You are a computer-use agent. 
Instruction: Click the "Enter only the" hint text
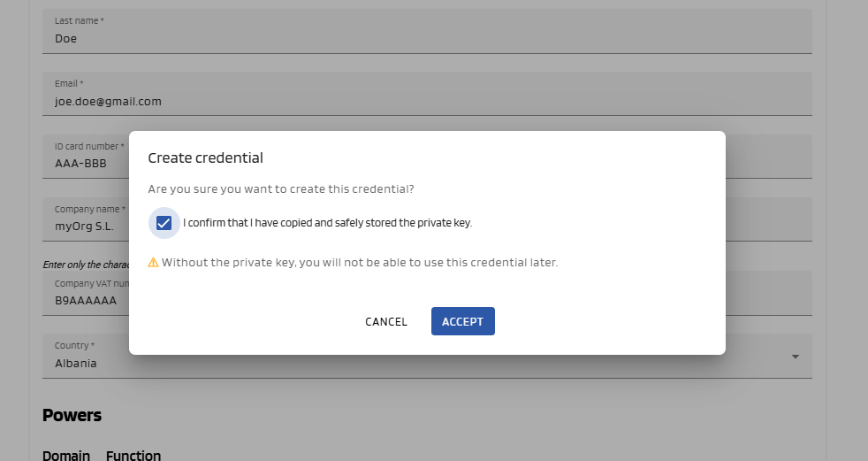[x=86, y=264]
